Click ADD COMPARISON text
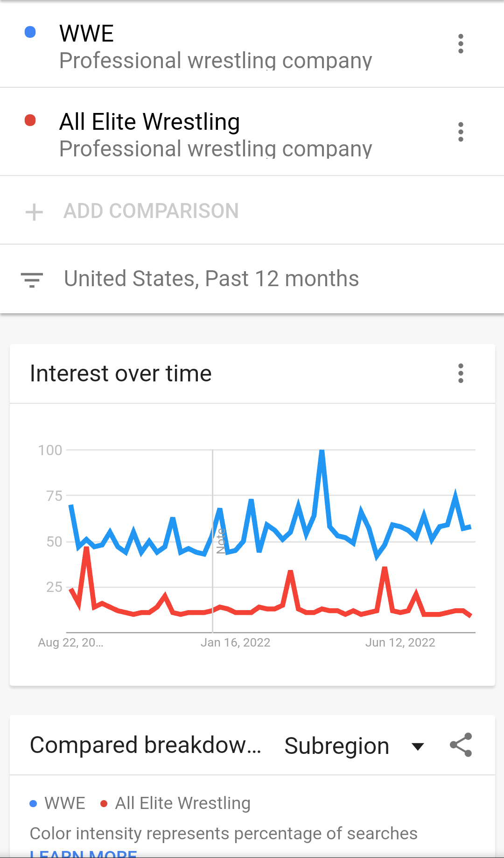This screenshot has height=858, width=504. click(x=151, y=211)
